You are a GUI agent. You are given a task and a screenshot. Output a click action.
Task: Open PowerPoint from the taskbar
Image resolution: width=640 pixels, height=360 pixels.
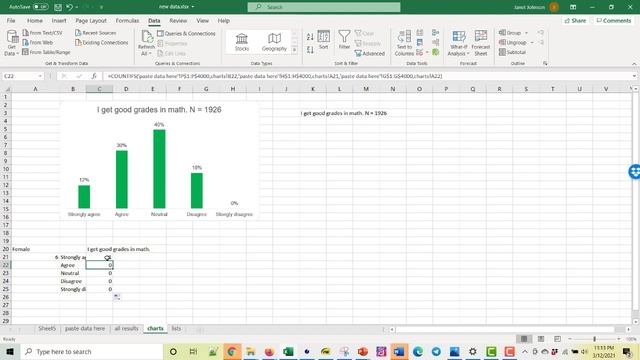(362, 351)
